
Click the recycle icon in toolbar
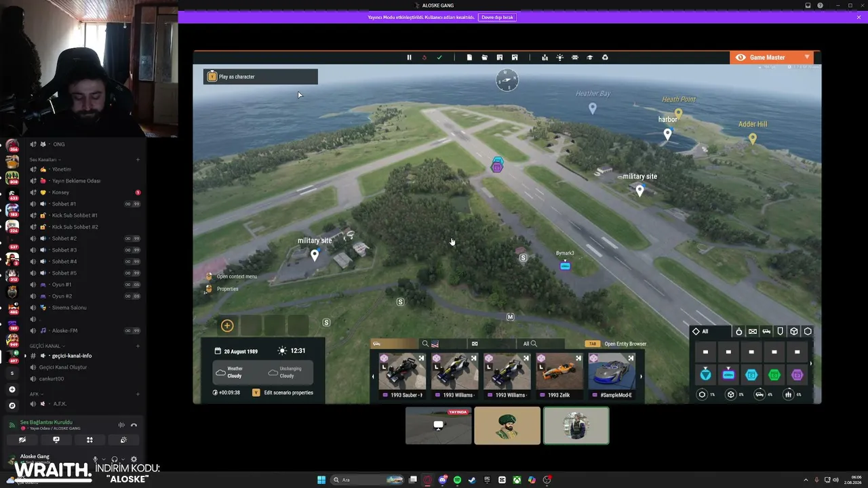click(x=605, y=58)
